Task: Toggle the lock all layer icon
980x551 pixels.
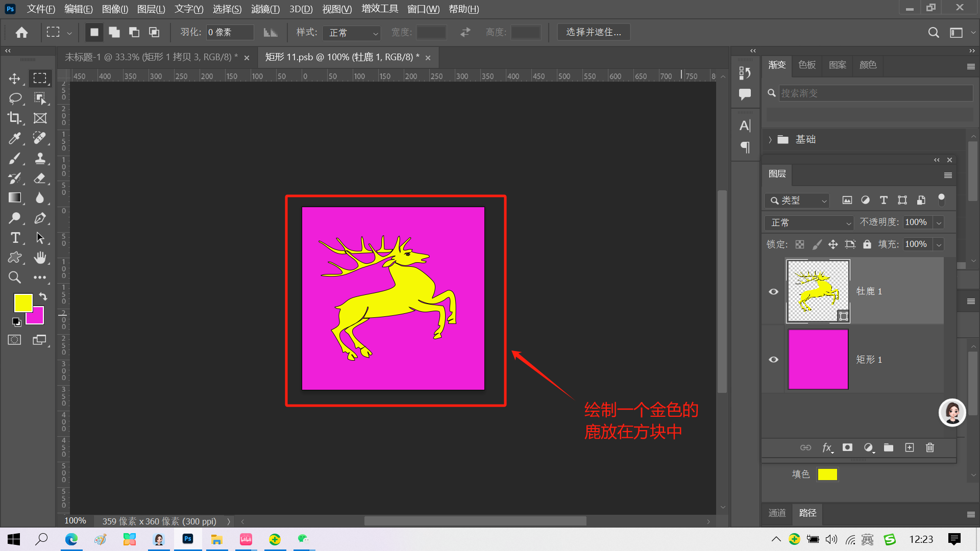Action: click(x=867, y=244)
